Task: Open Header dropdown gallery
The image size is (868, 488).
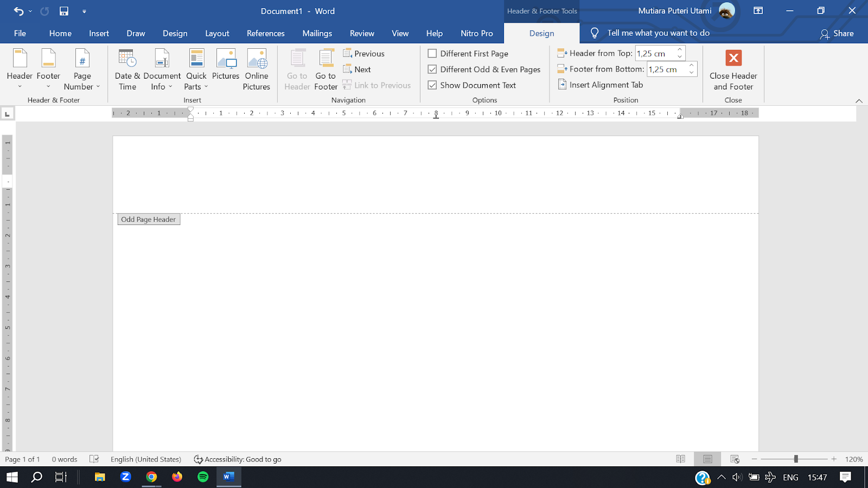Action: point(20,69)
